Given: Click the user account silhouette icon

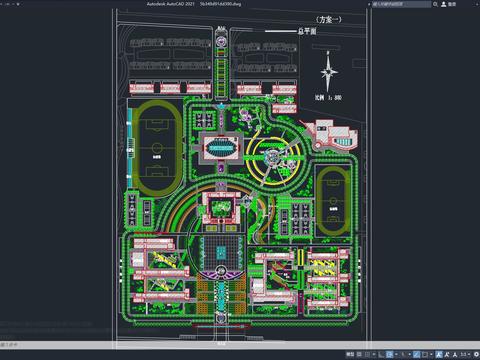Looking at the screenshot, I should click(x=444, y=4).
